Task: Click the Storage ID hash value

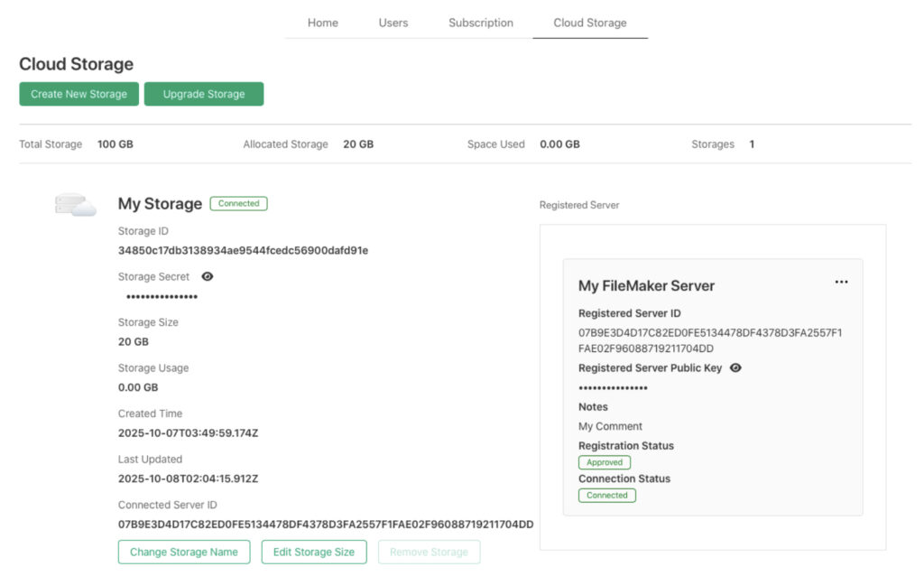Action: click(243, 250)
